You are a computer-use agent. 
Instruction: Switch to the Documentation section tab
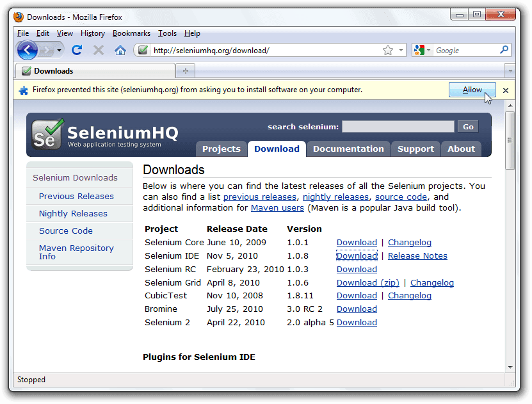348,149
